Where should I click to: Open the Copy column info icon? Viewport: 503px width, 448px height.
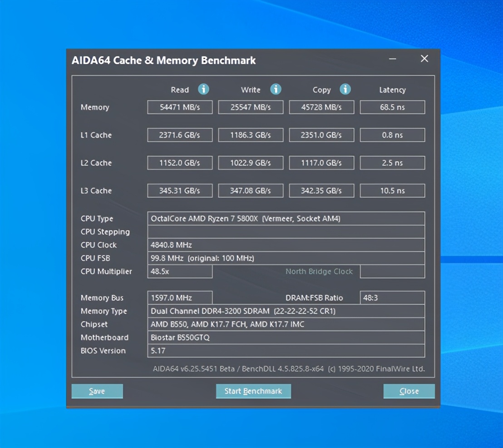(345, 89)
